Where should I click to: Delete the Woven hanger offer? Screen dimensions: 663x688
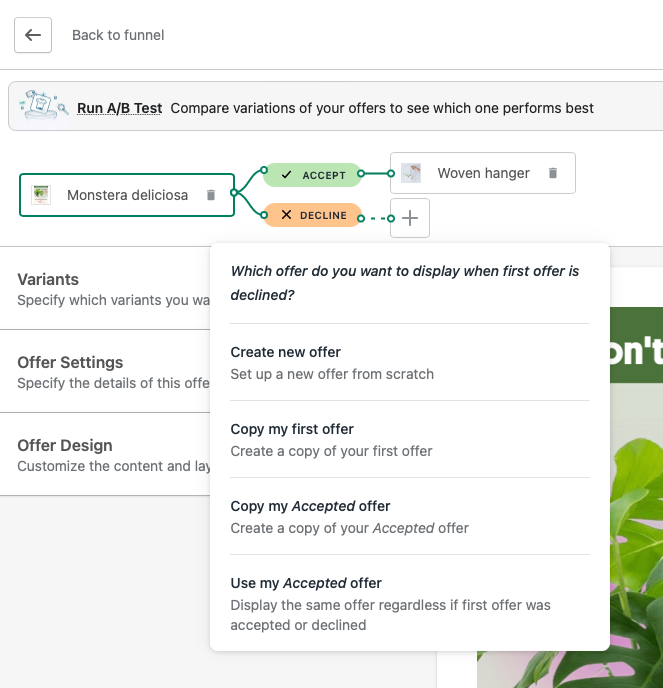(553, 173)
